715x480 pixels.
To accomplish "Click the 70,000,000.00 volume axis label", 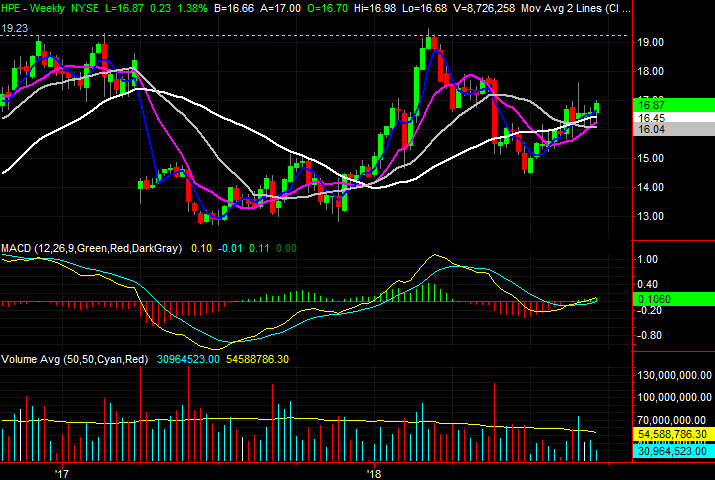I will [x=674, y=420].
